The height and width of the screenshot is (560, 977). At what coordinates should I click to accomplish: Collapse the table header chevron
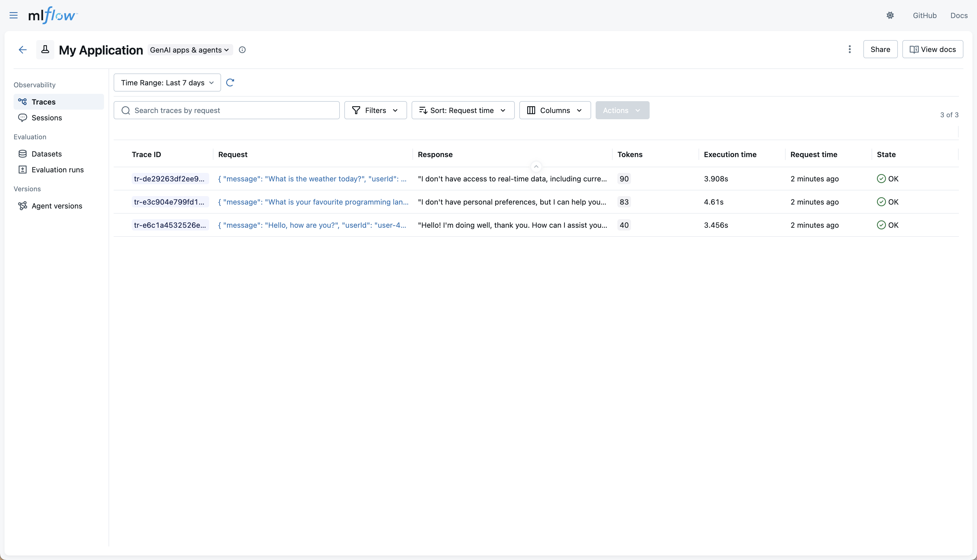536,166
